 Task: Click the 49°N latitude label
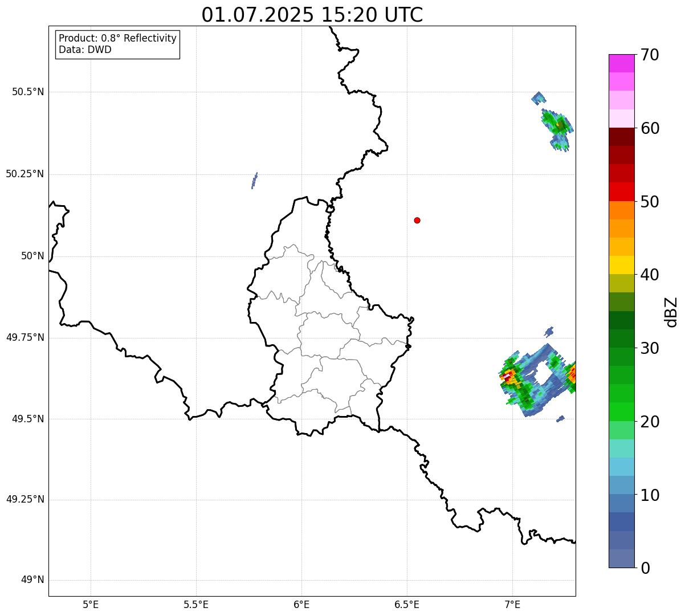pyautogui.click(x=32, y=580)
